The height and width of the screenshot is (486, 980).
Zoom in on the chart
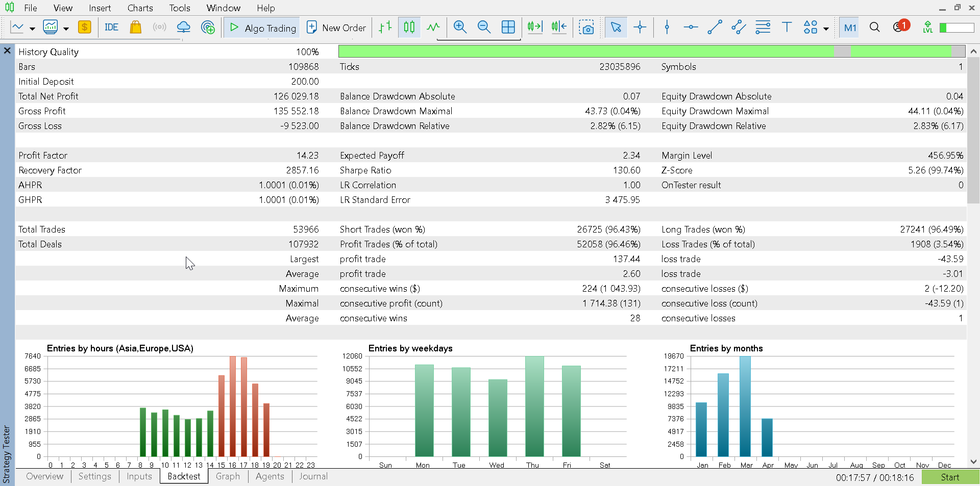click(460, 28)
